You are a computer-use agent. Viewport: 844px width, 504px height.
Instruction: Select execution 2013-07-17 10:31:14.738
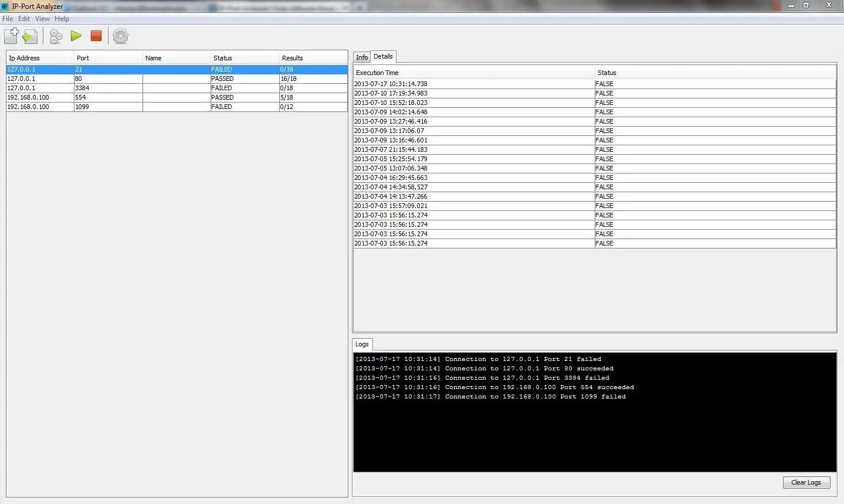click(595, 84)
